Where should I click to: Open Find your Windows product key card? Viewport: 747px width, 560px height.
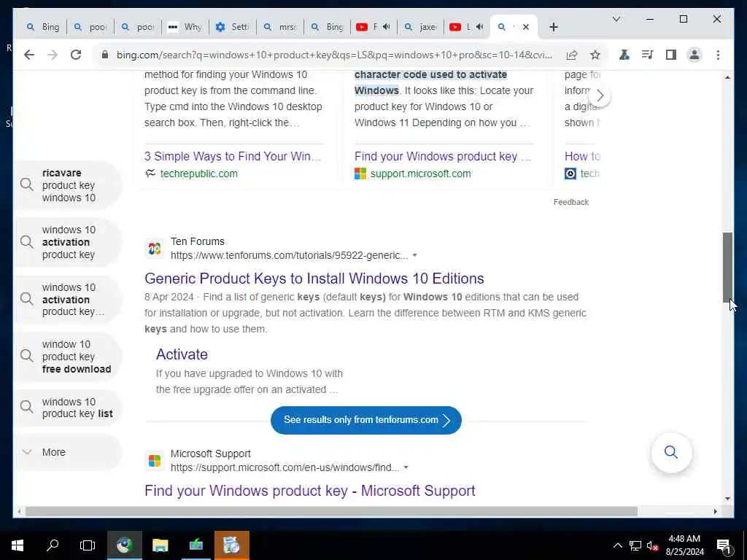[x=443, y=156]
